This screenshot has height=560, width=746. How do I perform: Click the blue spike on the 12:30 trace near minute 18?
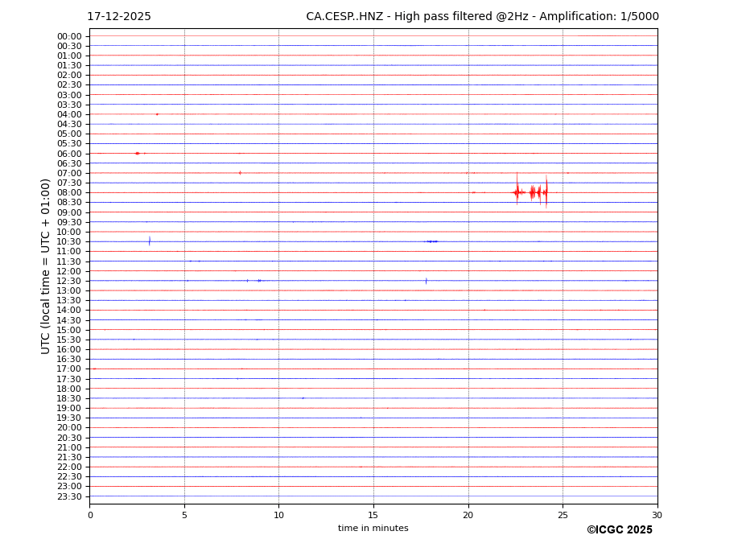coord(426,281)
